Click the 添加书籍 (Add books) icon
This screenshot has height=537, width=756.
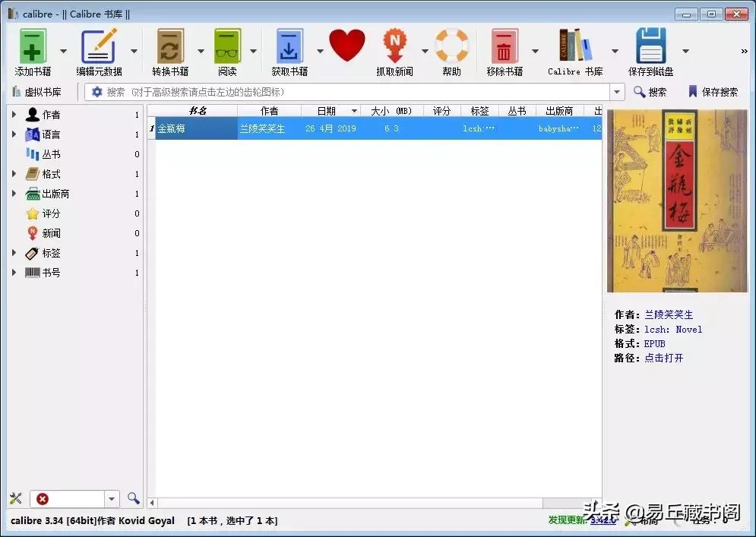pyautogui.click(x=32, y=47)
